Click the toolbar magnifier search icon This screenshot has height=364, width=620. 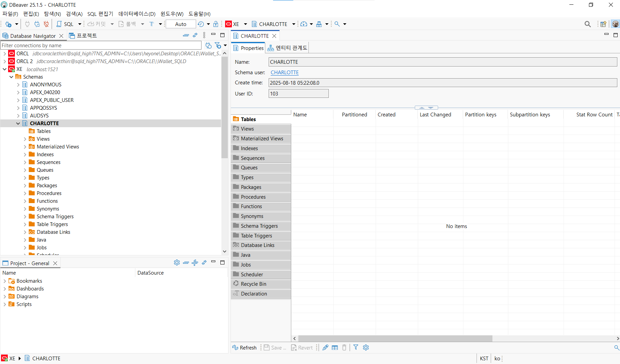(x=337, y=24)
